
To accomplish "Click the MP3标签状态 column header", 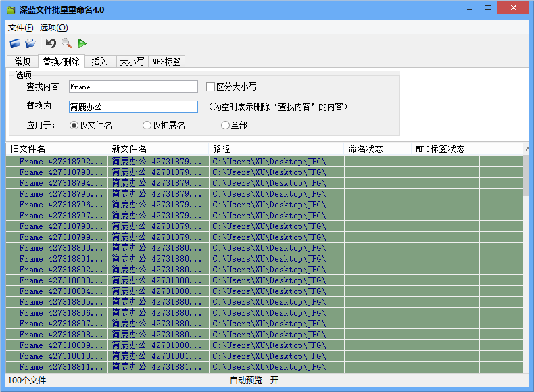I will [445, 149].
